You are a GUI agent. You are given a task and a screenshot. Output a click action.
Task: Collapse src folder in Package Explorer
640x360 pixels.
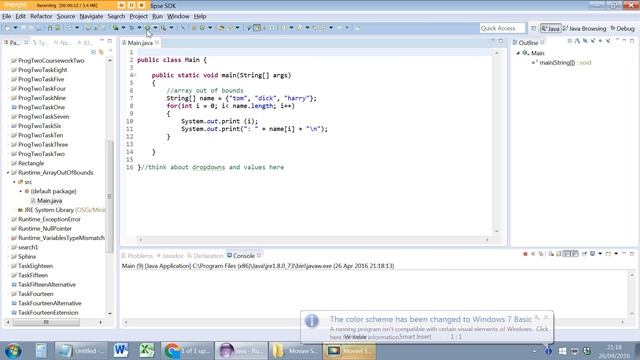(x=14, y=182)
